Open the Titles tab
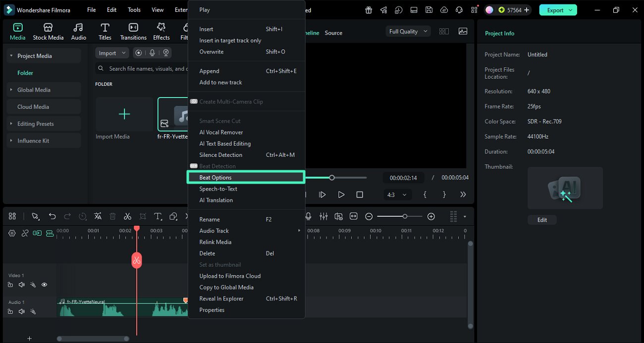This screenshot has height=343, width=644. coord(105,31)
